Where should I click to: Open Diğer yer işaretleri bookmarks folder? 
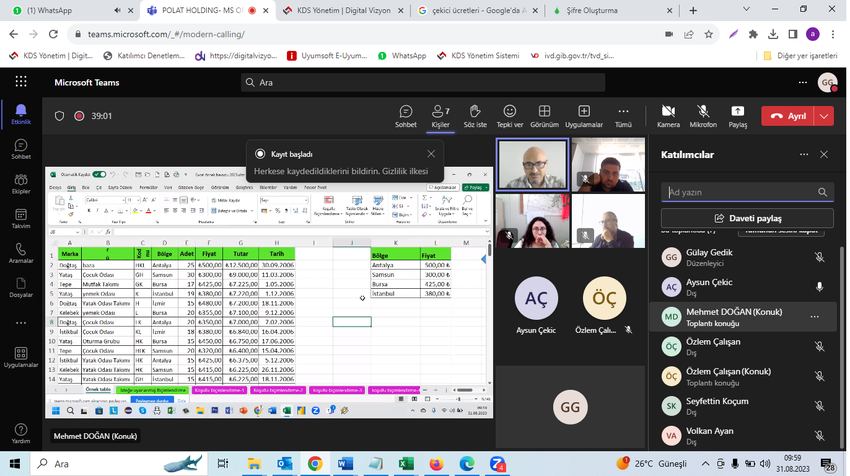pos(800,56)
